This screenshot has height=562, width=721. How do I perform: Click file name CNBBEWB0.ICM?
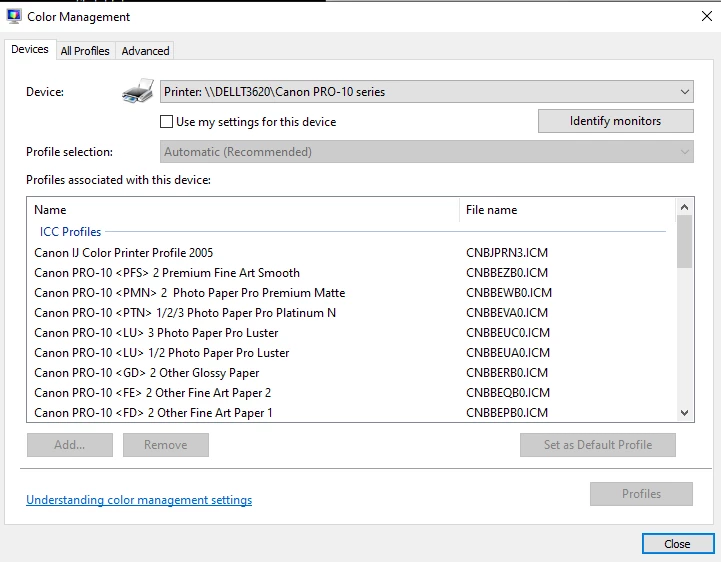point(509,293)
